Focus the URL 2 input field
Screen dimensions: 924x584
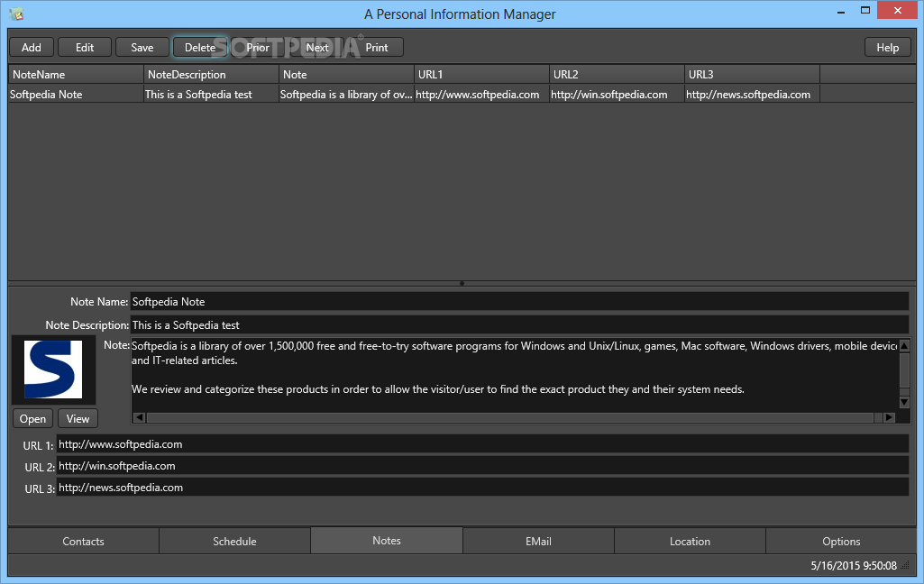point(482,466)
